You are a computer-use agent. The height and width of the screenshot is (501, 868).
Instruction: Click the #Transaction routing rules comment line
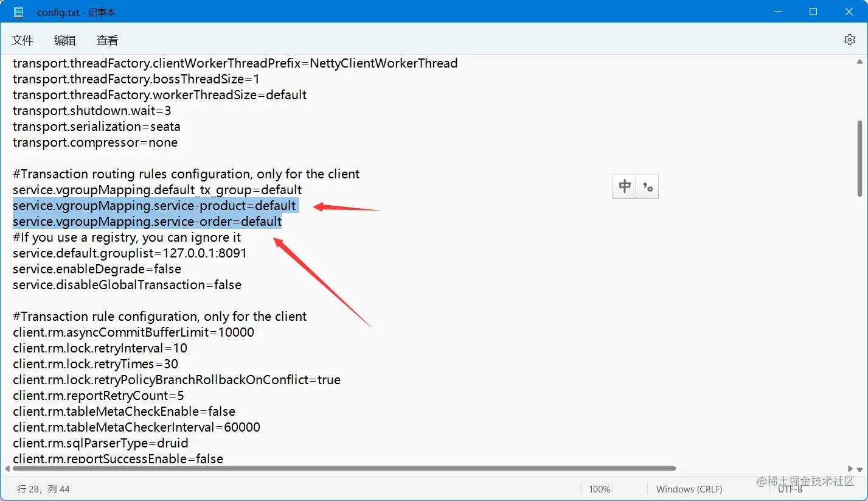pyautogui.click(x=186, y=174)
